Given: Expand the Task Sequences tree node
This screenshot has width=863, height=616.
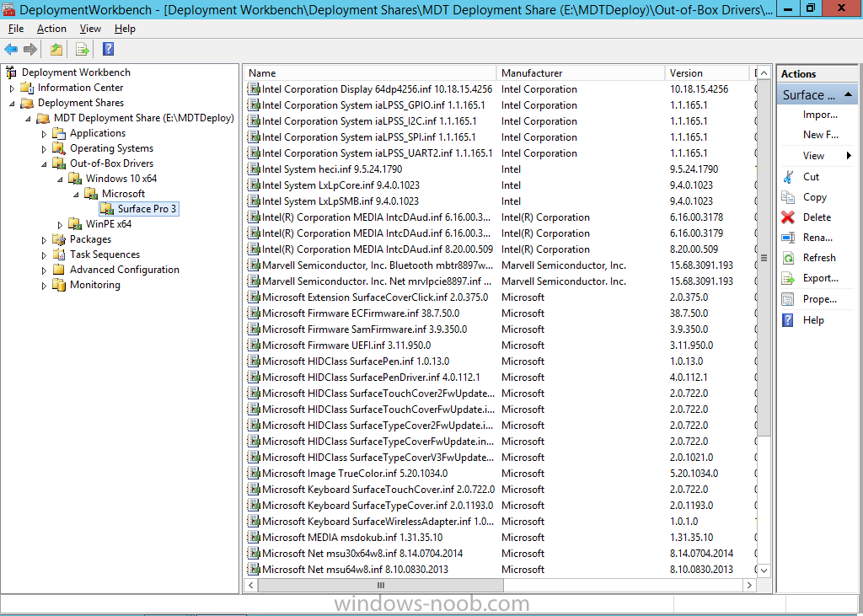Looking at the screenshot, I should click(44, 254).
